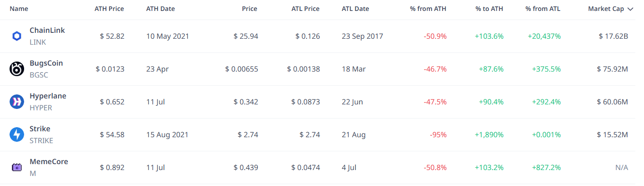Image resolution: width=644 pixels, height=186 pixels.
Task: Sort table by ATH Date header
Action: pos(161,9)
